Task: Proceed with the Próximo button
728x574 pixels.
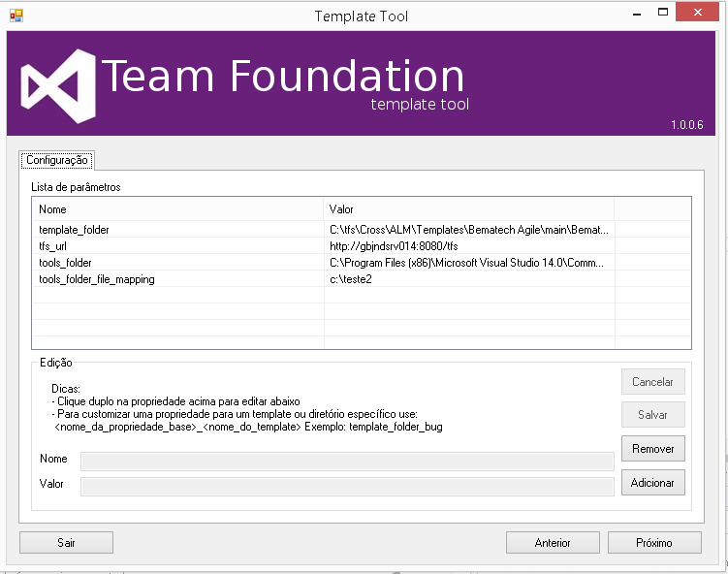Action: click(x=654, y=542)
